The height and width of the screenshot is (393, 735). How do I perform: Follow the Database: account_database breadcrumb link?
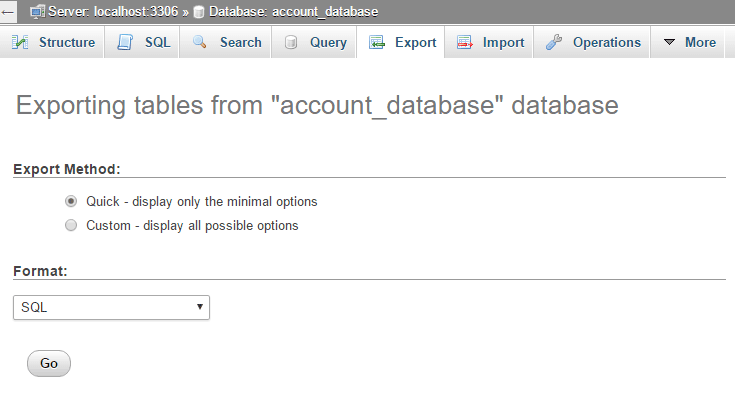pyautogui.click(x=293, y=12)
